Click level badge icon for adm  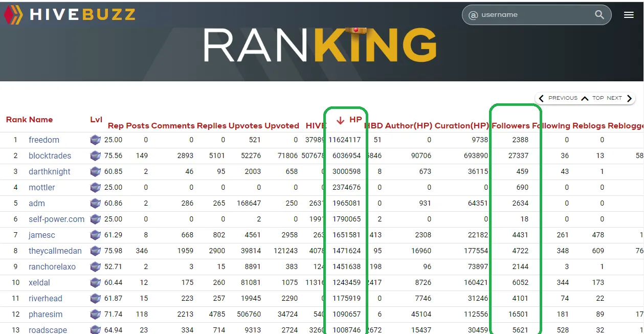tap(95, 203)
